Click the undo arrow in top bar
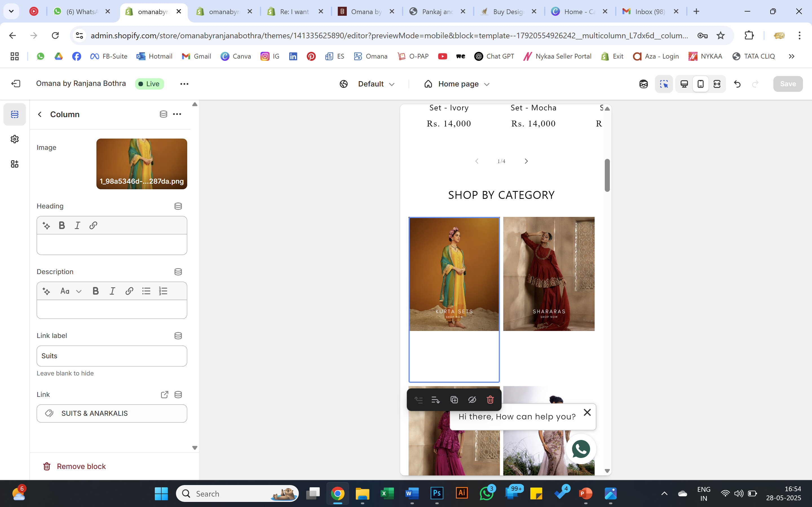This screenshot has height=507, width=812. pos(737,84)
